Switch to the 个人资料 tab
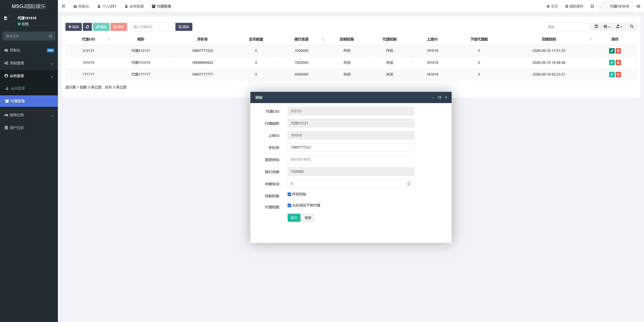644x322 pixels. [x=107, y=6]
